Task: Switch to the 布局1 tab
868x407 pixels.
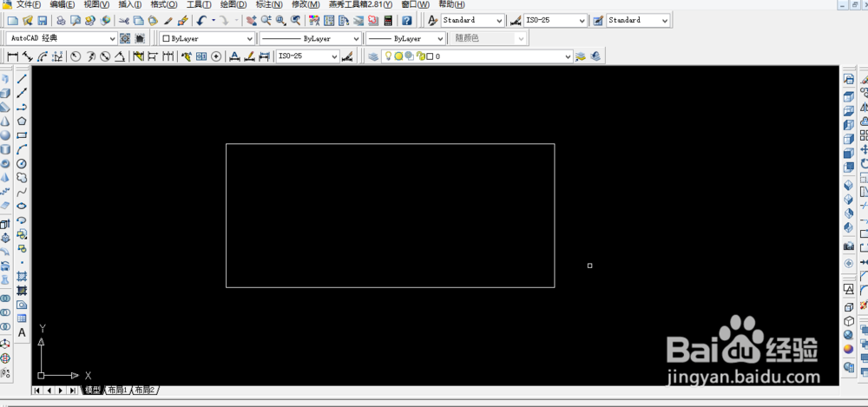Action: point(117,391)
